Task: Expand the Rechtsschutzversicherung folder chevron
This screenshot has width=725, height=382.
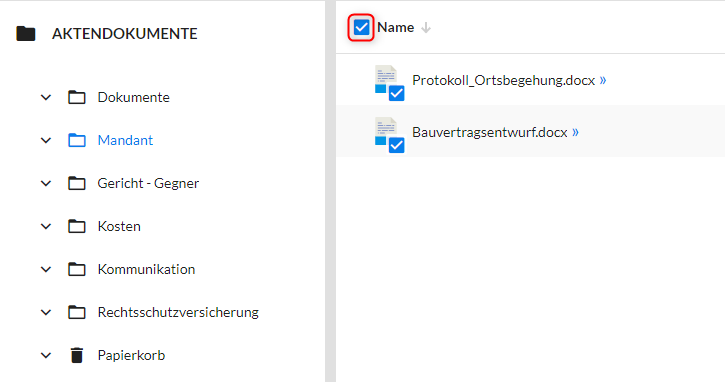Action: (46, 313)
